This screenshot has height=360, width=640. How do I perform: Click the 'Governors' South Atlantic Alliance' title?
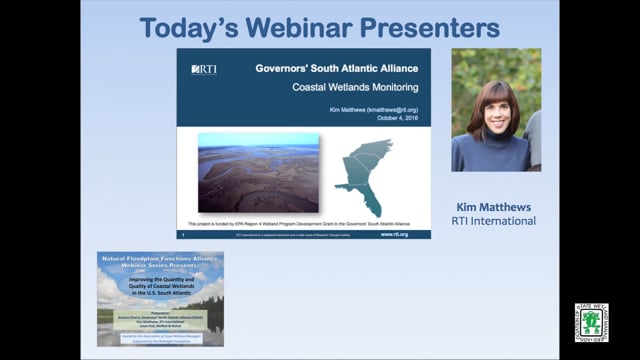click(x=337, y=69)
